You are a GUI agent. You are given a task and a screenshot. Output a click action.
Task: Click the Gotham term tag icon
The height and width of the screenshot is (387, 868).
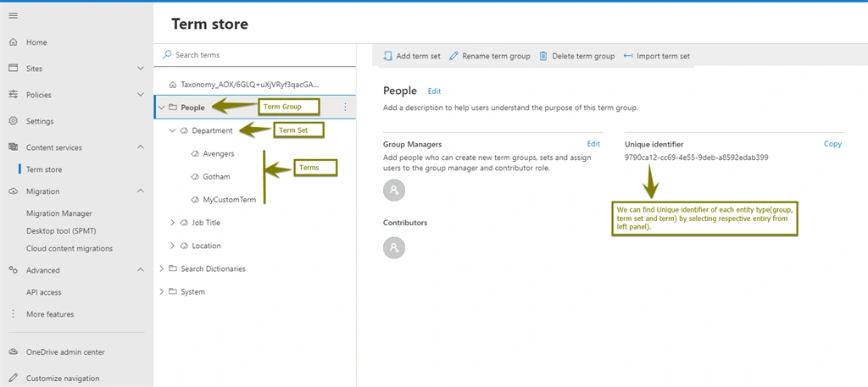click(x=195, y=177)
